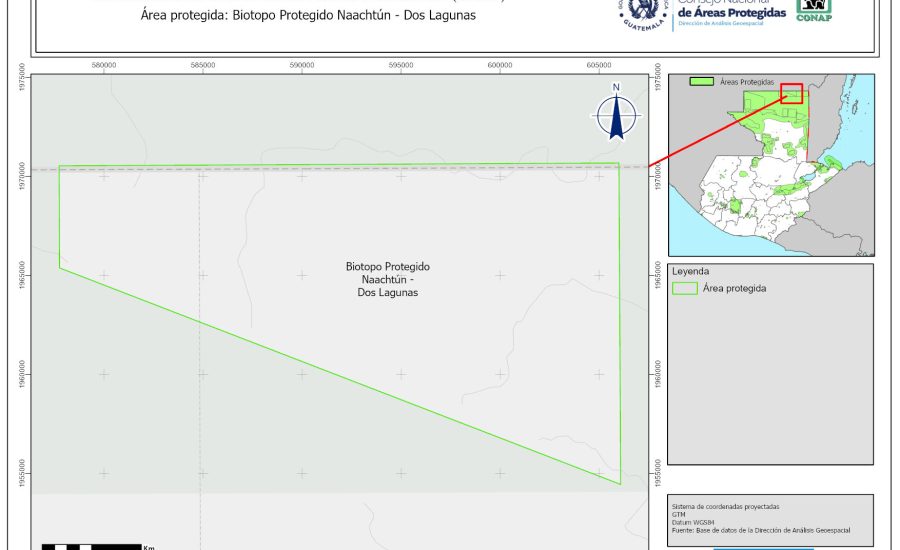Click the 605000 easting coordinate label
900x550 pixels.
tap(599, 66)
